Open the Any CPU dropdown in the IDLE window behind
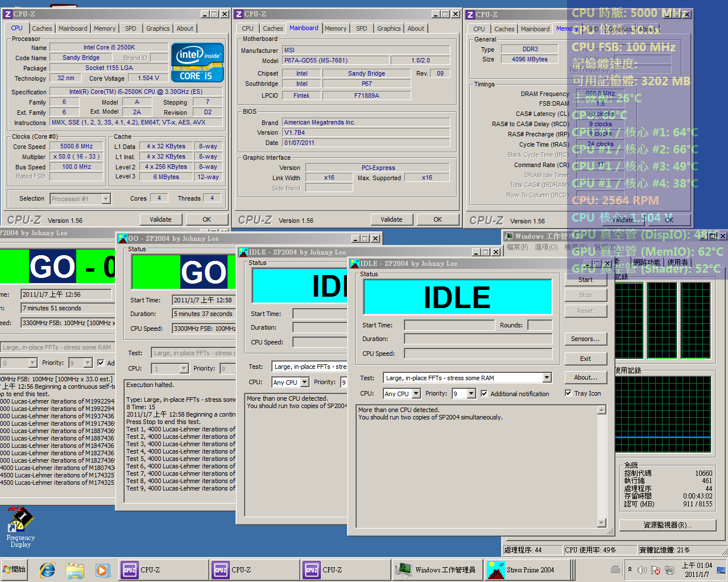 coord(305,382)
